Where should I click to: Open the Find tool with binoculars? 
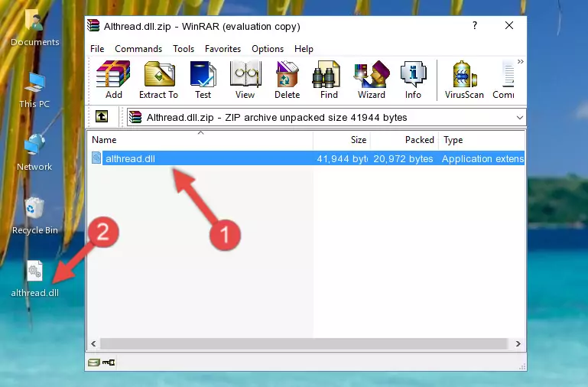(x=329, y=80)
